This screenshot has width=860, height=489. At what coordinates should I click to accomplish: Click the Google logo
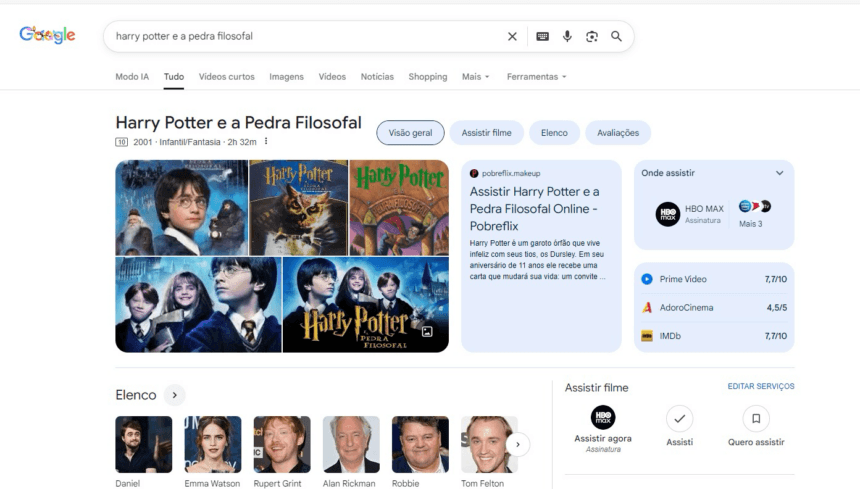pyautogui.click(x=47, y=35)
